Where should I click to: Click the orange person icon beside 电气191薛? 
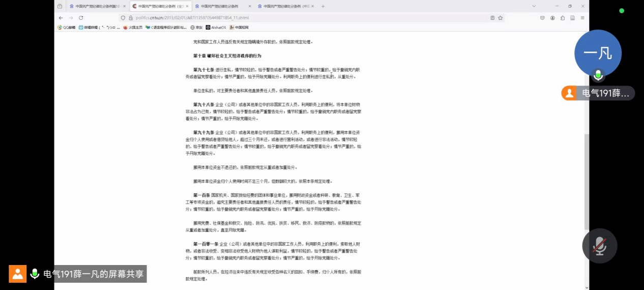(x=569, y=93)
